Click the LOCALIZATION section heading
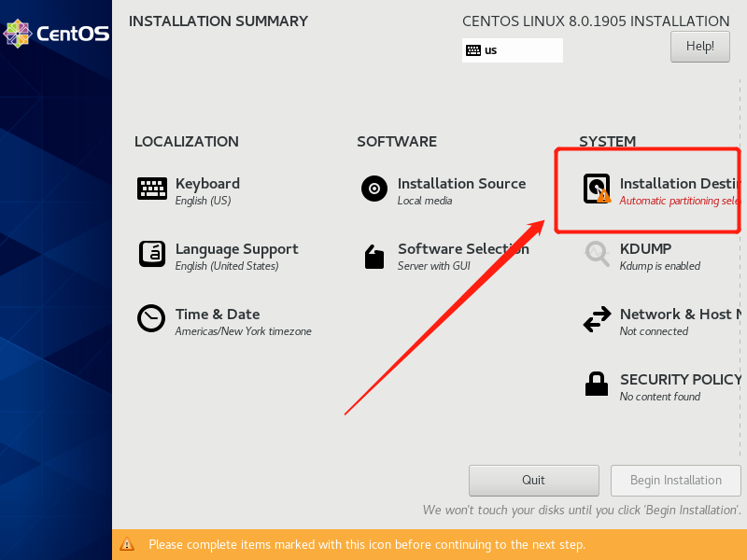The width and height of the screenshot is (747, 560). (x=186, y=142)
